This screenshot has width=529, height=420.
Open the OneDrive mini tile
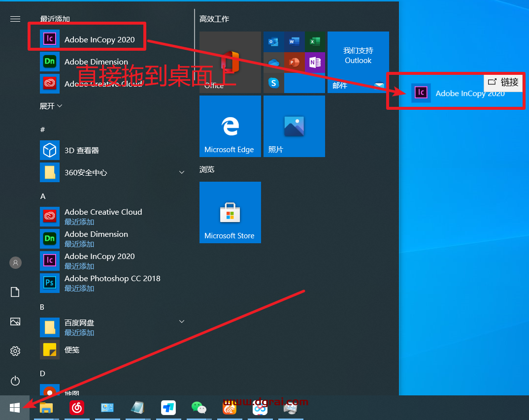pyautogui.click(x=273, y=63)
